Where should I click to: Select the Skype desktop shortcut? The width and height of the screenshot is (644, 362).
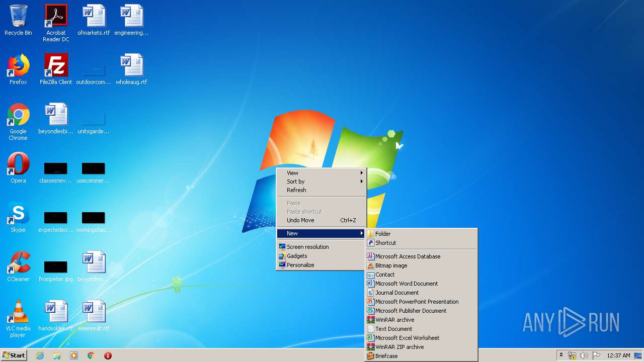[x=18, y=217]
